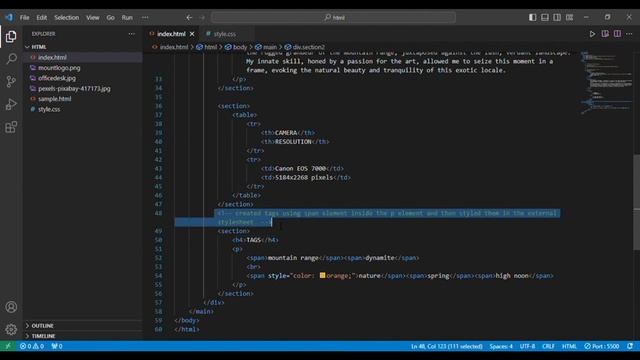Show errors and warnings count
Screen dimensions: 640x360
32,346
